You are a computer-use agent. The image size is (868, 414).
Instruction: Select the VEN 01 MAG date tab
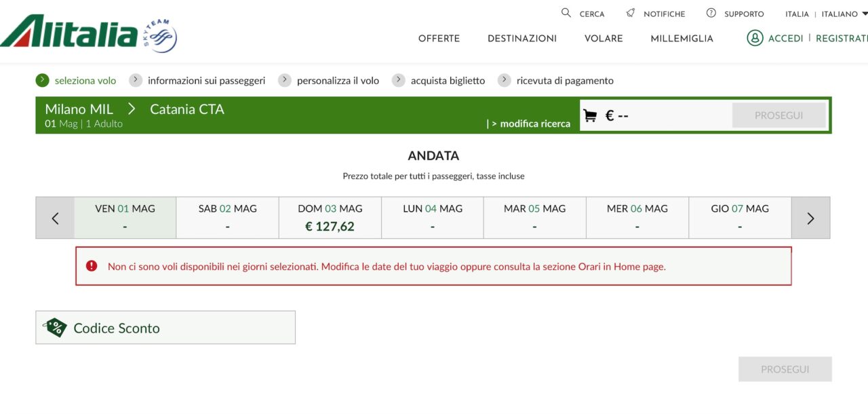pyautogui.click(x=125, y=218)
